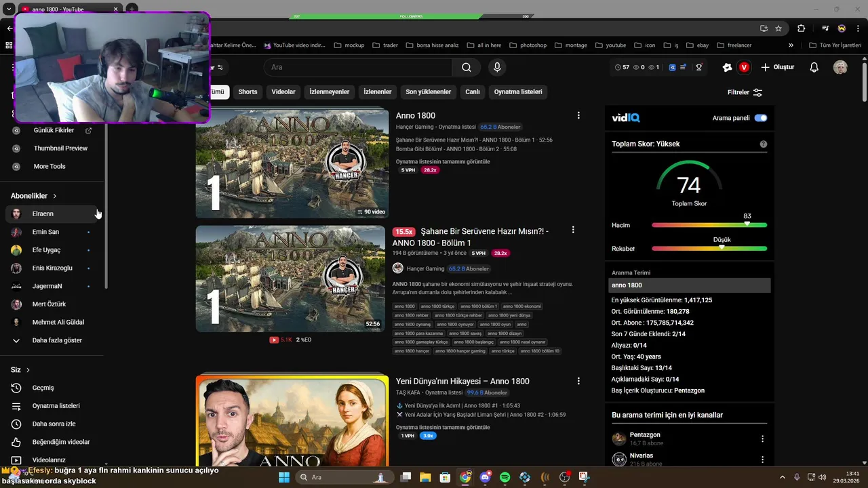
Task: Open the 52:56 Bölüm 1 video thumbnail
Action: pos(290,279)
